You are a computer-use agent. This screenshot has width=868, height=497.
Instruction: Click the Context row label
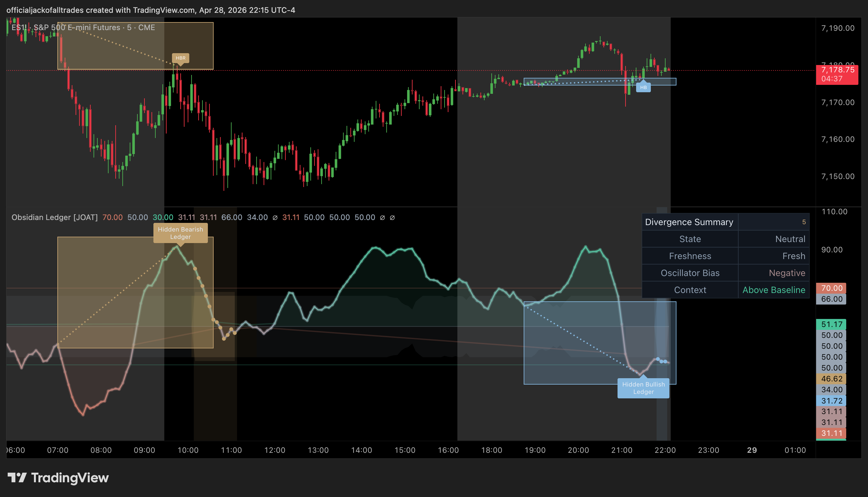(x=690, y=290)
